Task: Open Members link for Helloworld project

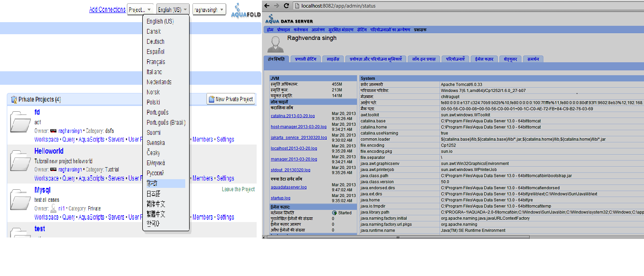Action: (x=203, y=178)
